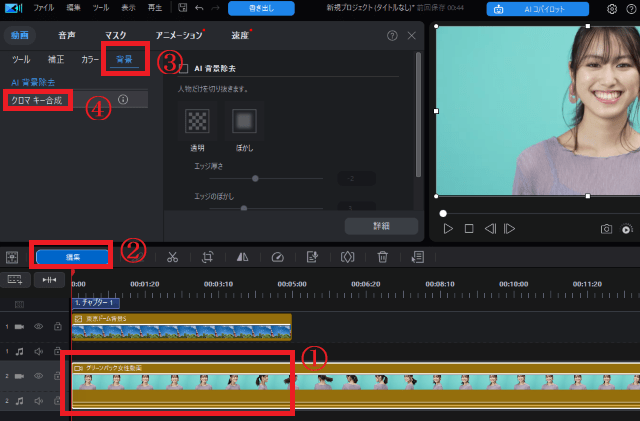Click the keyframe icon in timeline toolbar

tap(347, 257)
